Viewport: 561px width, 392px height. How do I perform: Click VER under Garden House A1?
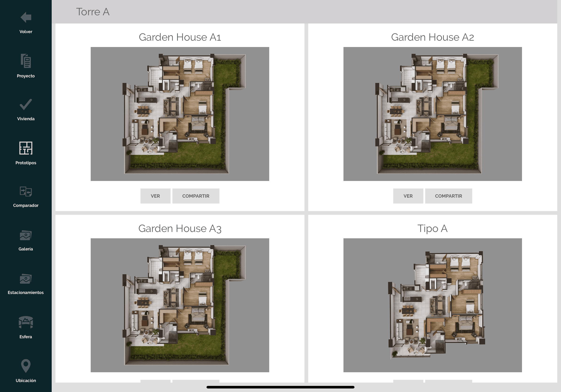tap(155, 196)
